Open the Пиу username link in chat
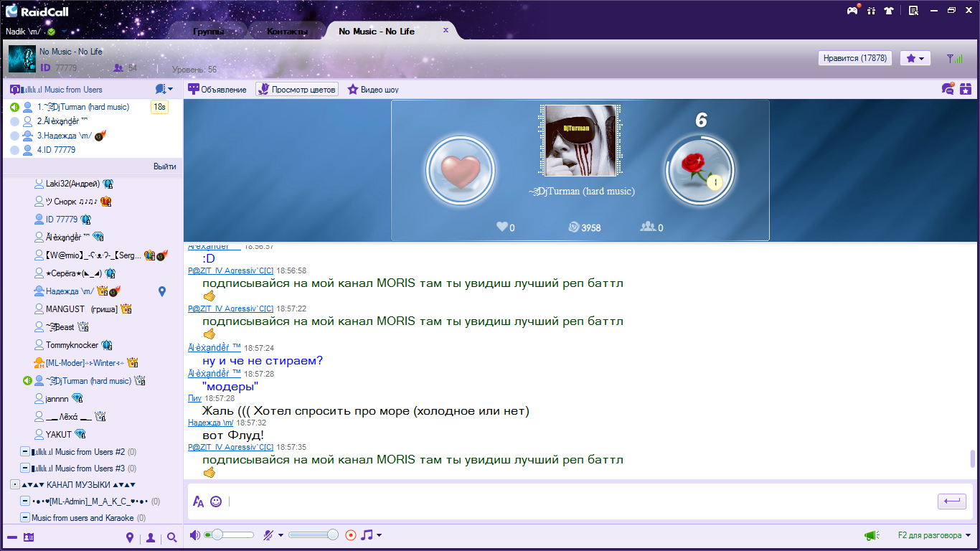This screenshot has width=980, height=551. coord(195,398)
